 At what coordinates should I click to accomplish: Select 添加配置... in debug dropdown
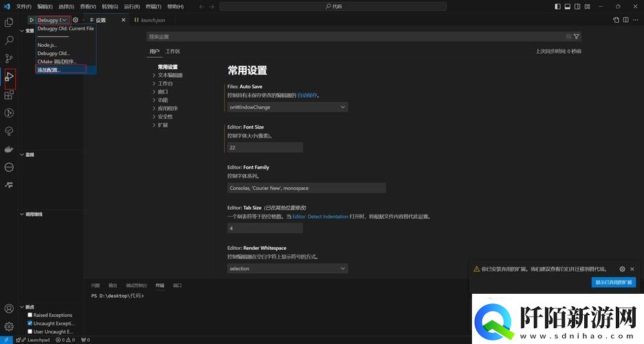(x=66, y=69)
